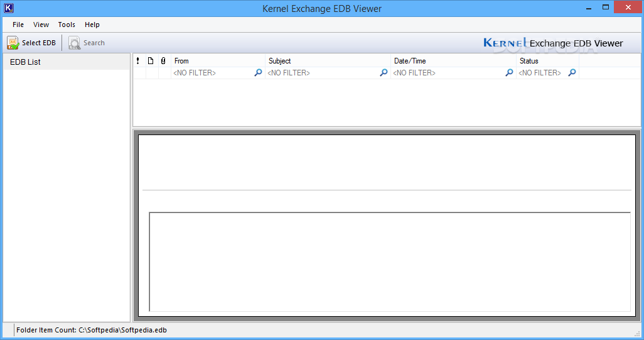Open the View menu
This screenshot has width=644, height=340.
(41, 25)
